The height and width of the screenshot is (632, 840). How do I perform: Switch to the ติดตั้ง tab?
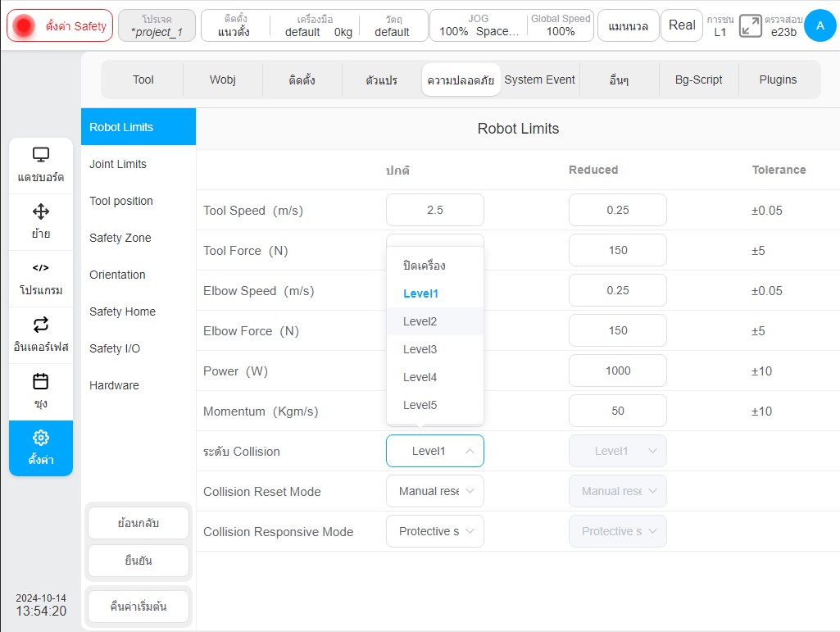pos(302,80)
